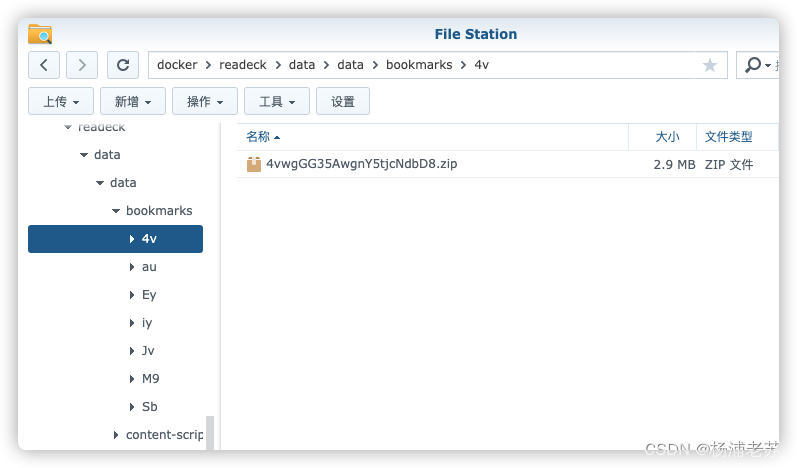Select the content-scrip folder in tree
This screenshot has width=797, height=468.
164,435
